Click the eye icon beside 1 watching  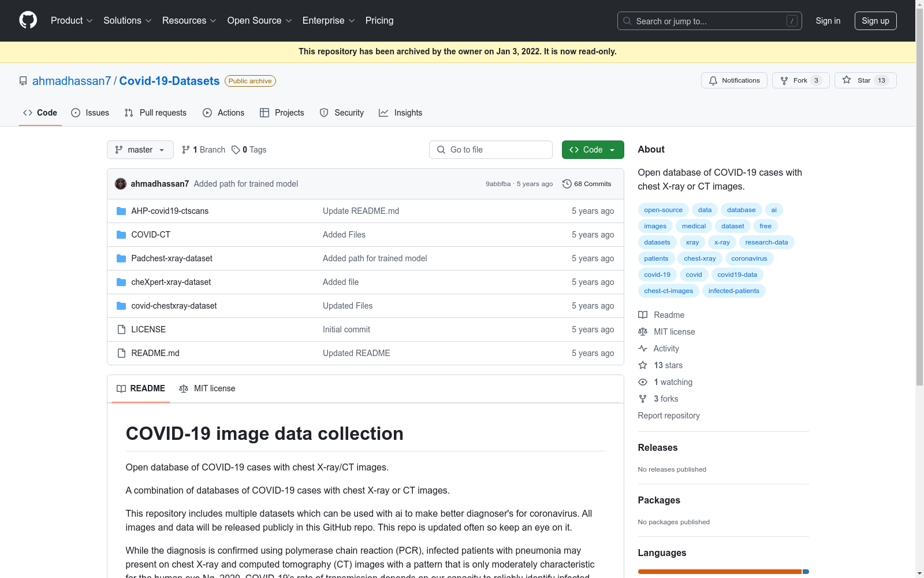point(643,382)
